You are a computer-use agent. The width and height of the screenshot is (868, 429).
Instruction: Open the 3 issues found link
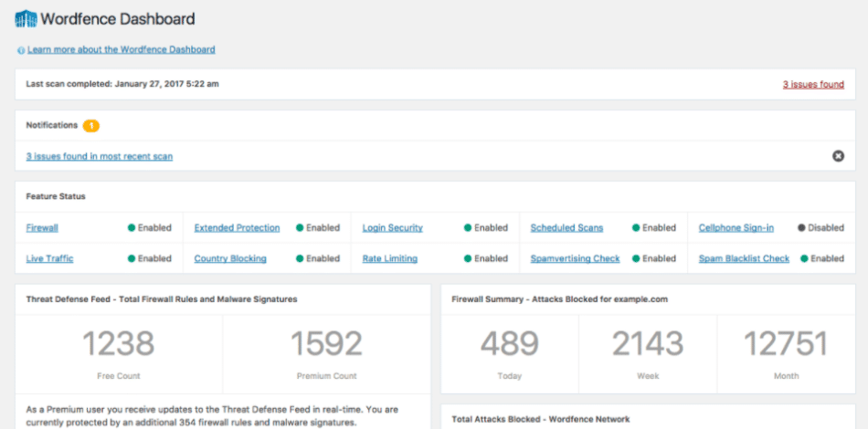click(x=812, y=84)
